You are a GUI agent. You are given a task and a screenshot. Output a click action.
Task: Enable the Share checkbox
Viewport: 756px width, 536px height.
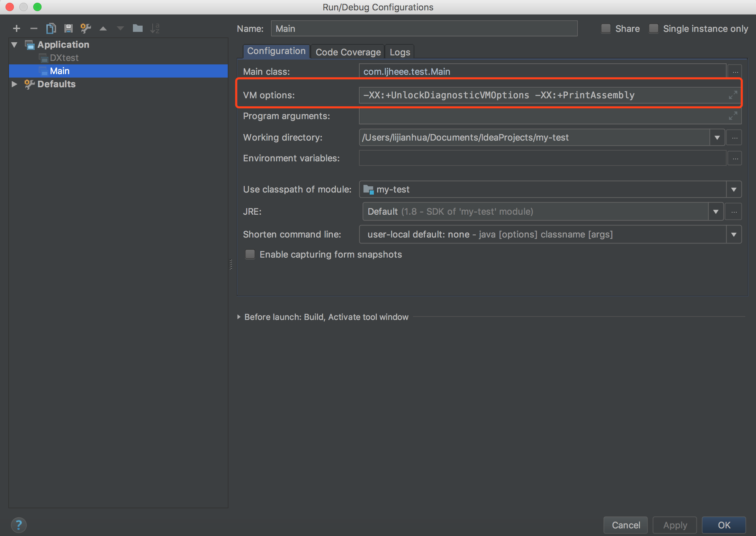pos(606,28)
